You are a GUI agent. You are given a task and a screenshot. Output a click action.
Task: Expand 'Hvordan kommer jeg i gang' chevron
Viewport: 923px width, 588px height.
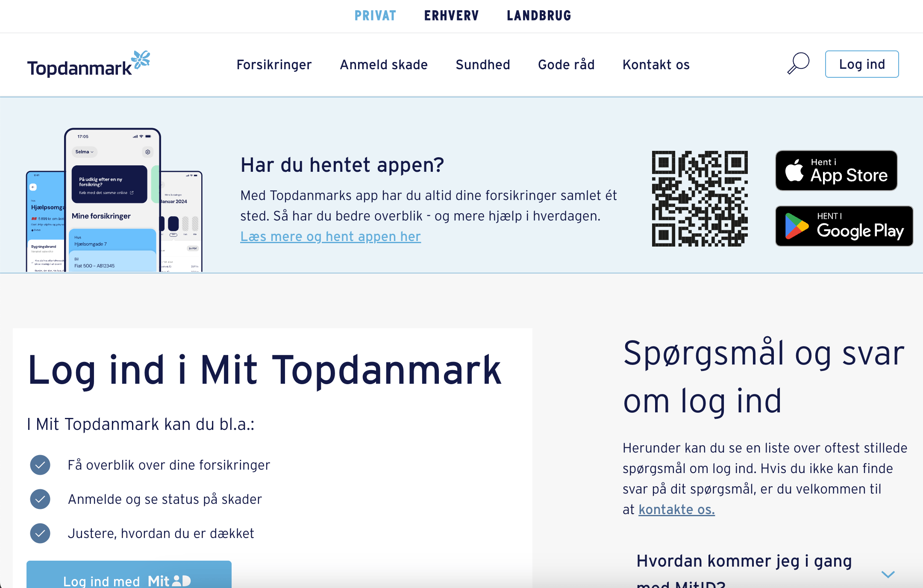click(x=888, y=574)
